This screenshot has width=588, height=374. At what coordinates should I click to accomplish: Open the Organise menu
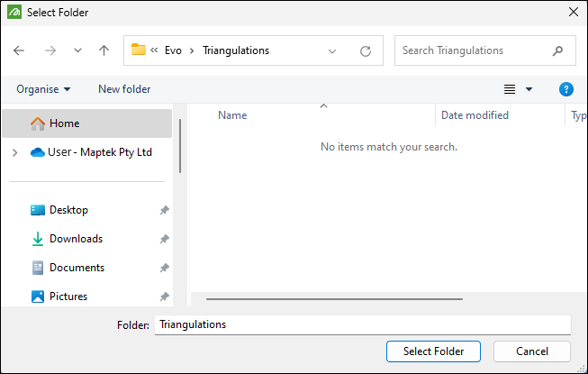point(43,89)
